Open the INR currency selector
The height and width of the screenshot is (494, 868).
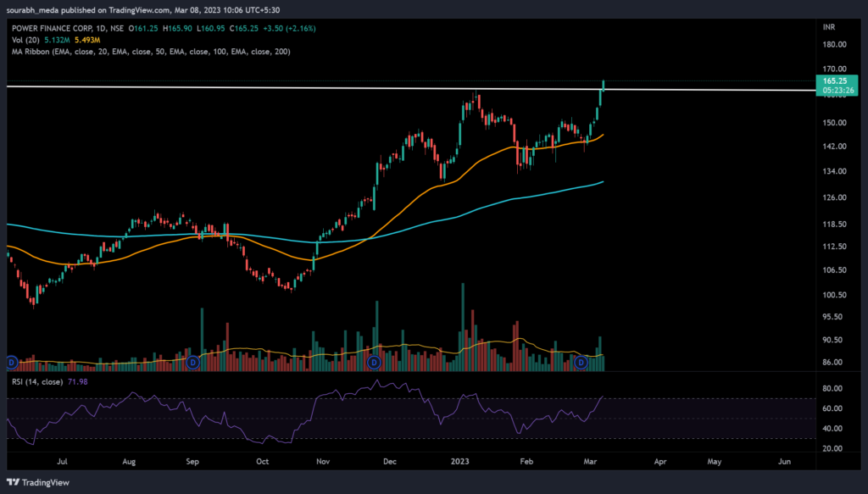(x=831, y=27)
